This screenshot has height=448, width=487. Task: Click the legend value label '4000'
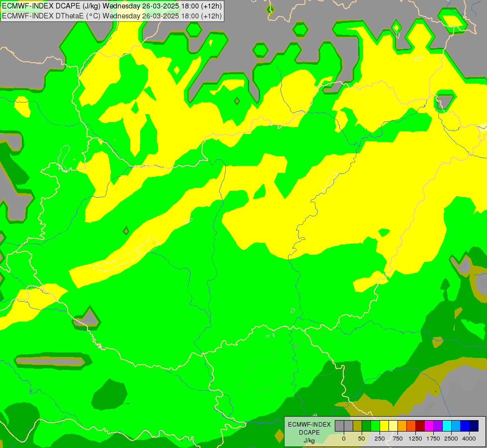469,439
